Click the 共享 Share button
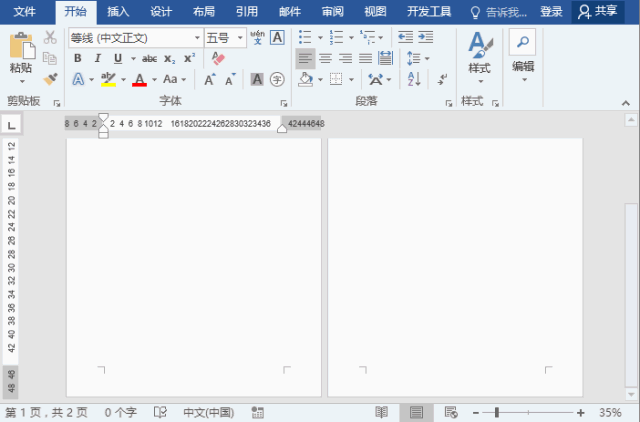The height and width of the screenshot is (422, 640). click(597, 12)
